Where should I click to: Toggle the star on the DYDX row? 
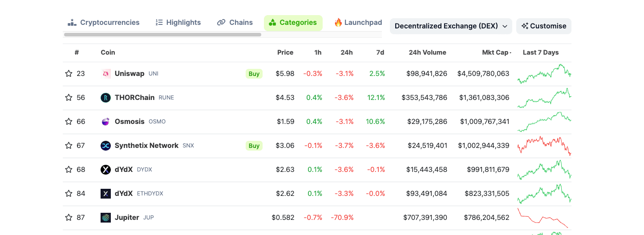(69, 170)
